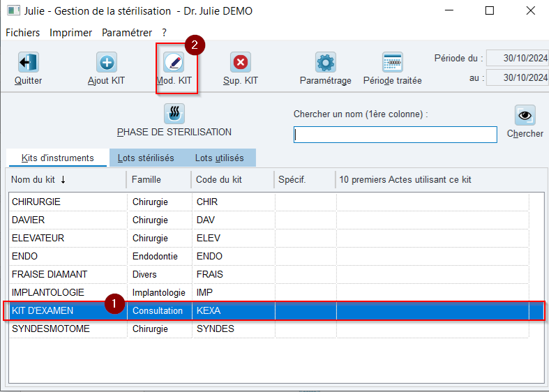Select the CHIRURGIE kit row

(x=269, y=202)
